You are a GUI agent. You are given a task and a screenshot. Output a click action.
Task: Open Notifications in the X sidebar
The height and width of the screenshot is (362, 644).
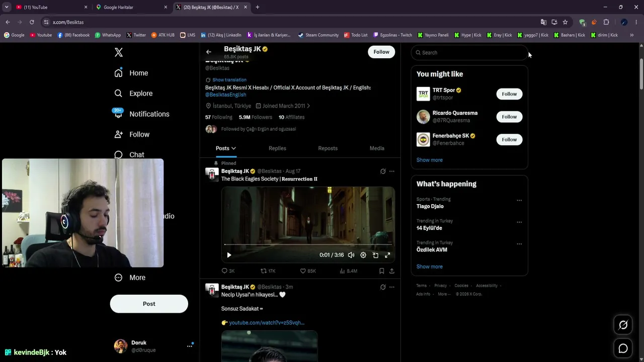coord(141,114)
